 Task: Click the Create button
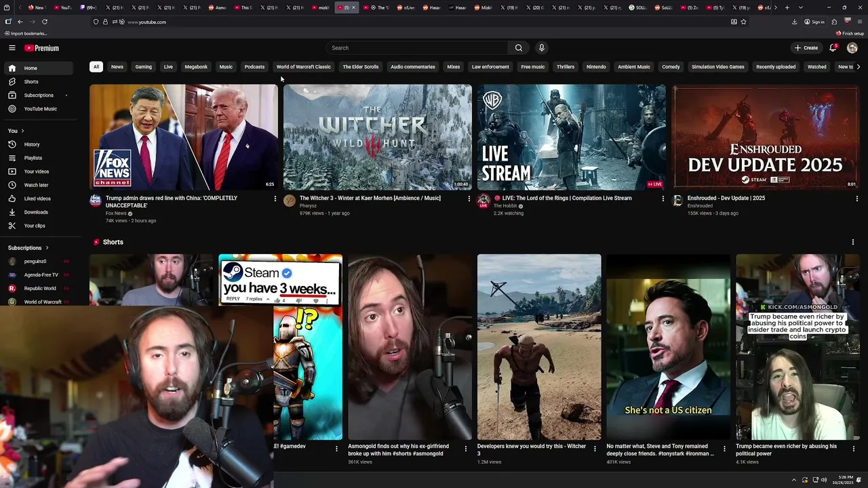point(806,48)
